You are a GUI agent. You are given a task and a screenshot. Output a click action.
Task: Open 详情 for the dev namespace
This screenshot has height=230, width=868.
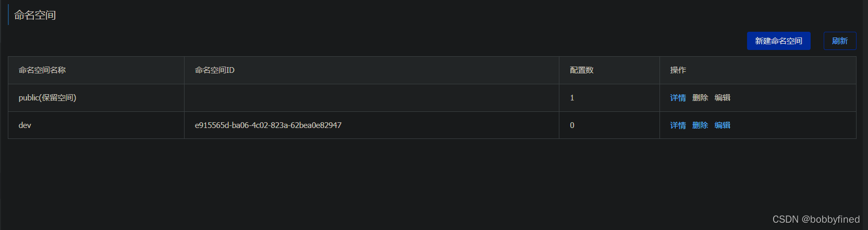pos(678,125)
